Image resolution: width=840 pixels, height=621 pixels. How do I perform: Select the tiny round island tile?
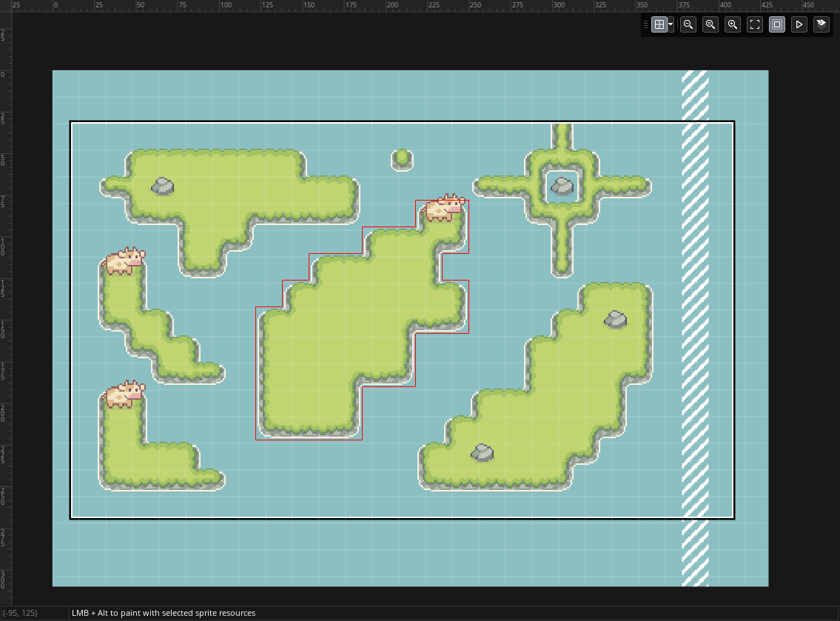[402, 160]
